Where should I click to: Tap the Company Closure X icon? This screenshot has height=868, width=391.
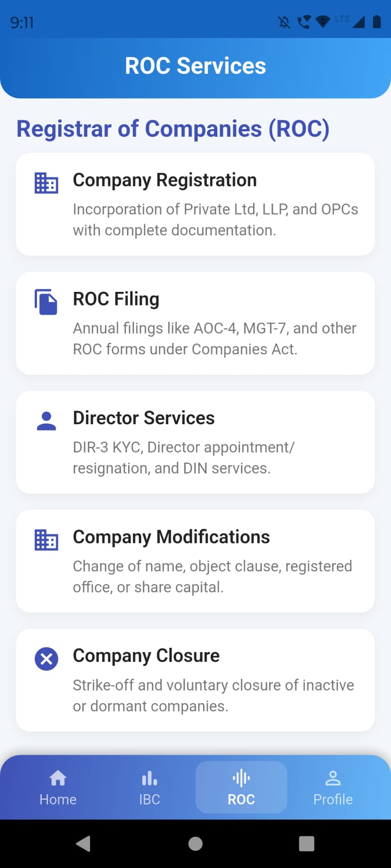click(46, 659)
